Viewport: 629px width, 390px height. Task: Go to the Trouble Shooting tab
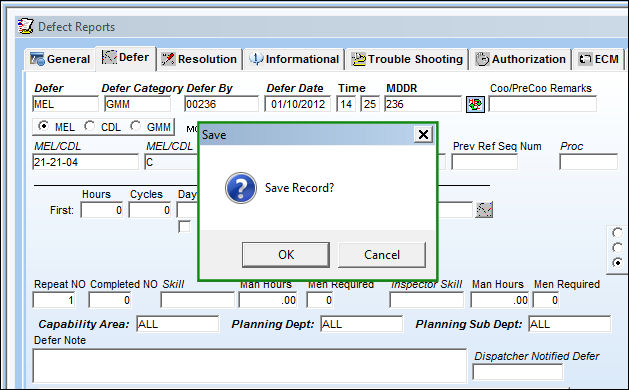(407, 59)
